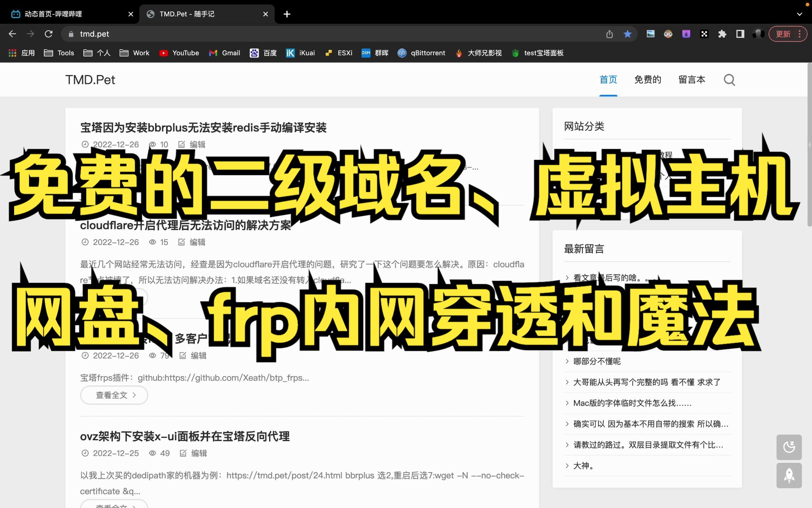Open the 个人 bookmark folder
Screen dimensions: 812x508
pos(97,53)
